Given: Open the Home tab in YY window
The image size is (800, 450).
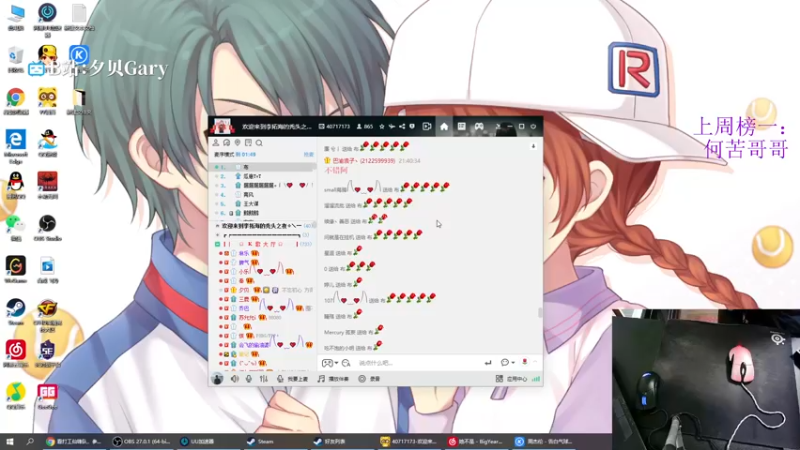Looking at the screenshot, I should coord(444,127).
